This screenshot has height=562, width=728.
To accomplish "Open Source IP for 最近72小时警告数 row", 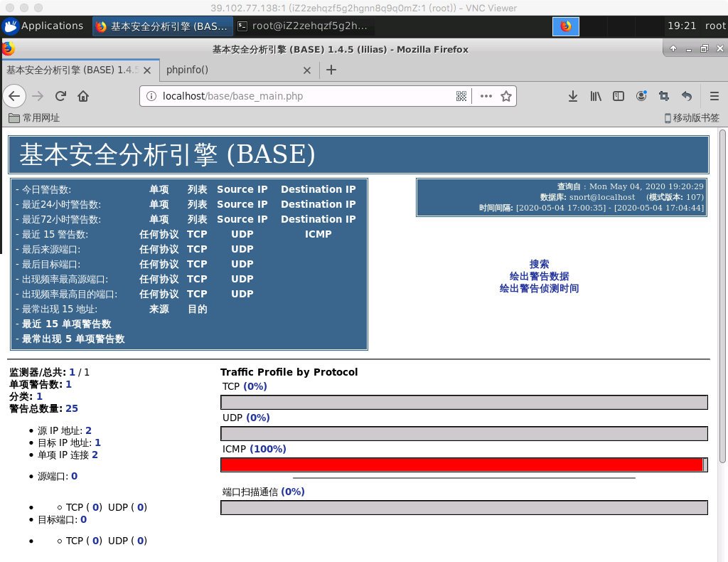I will point(242,219).
